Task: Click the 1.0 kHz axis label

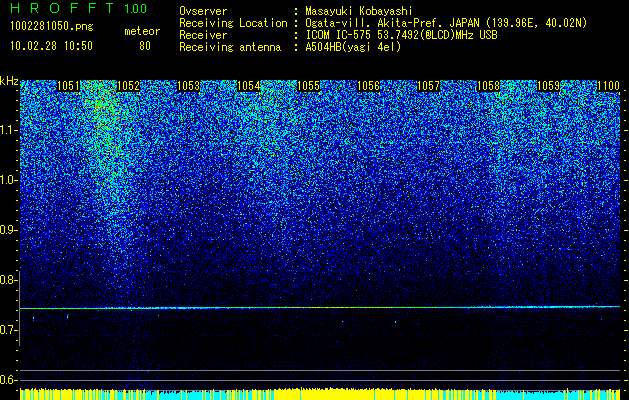Action: (9, 180)
